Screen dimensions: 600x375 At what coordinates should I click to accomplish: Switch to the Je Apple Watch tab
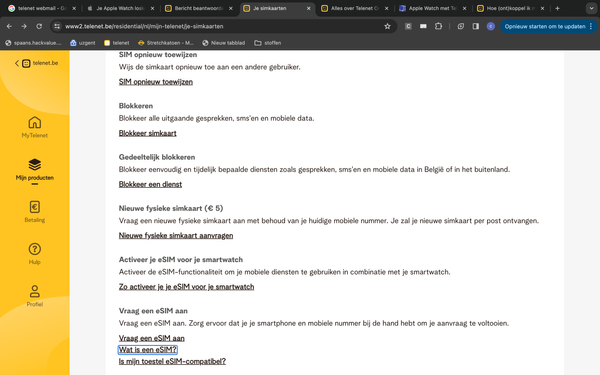(x=121, y=8)
